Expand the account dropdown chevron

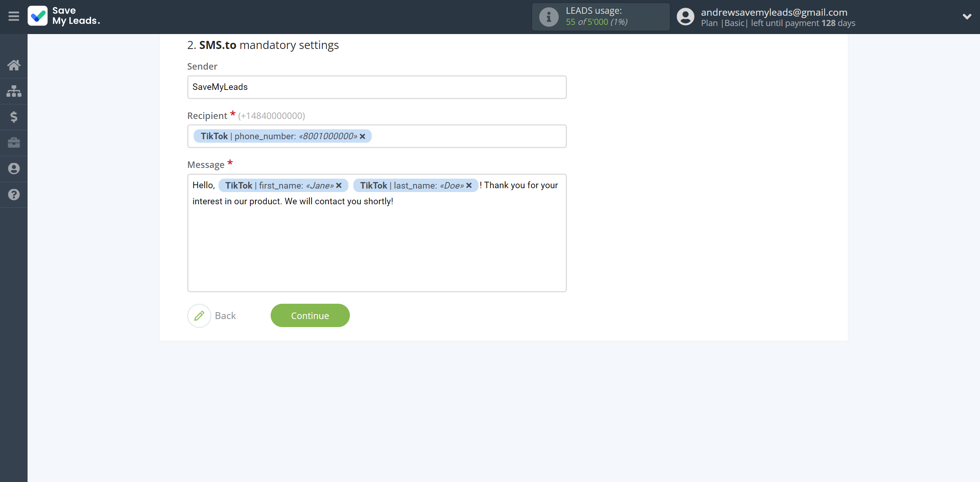pyautogui.click(x=967, y=16)
